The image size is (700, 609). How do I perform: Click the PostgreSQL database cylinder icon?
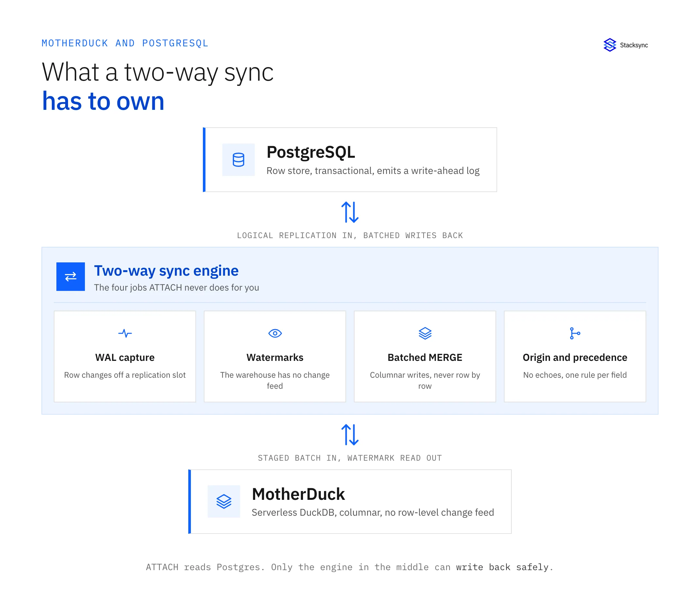(238, 160)
